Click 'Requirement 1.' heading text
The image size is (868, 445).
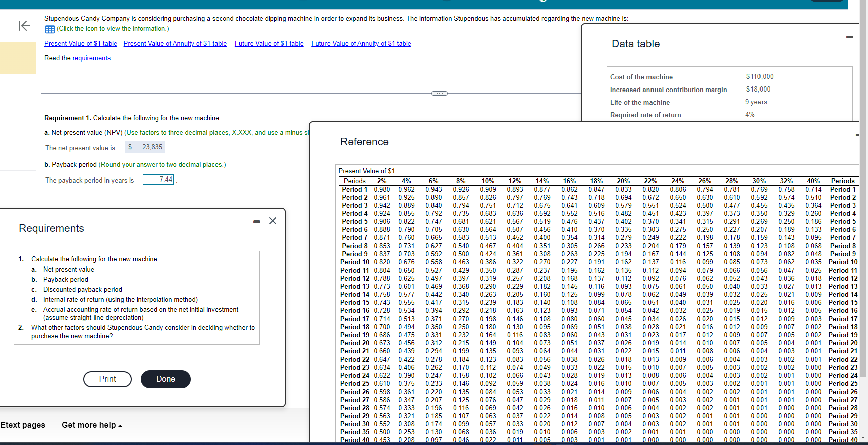[68, 118]
